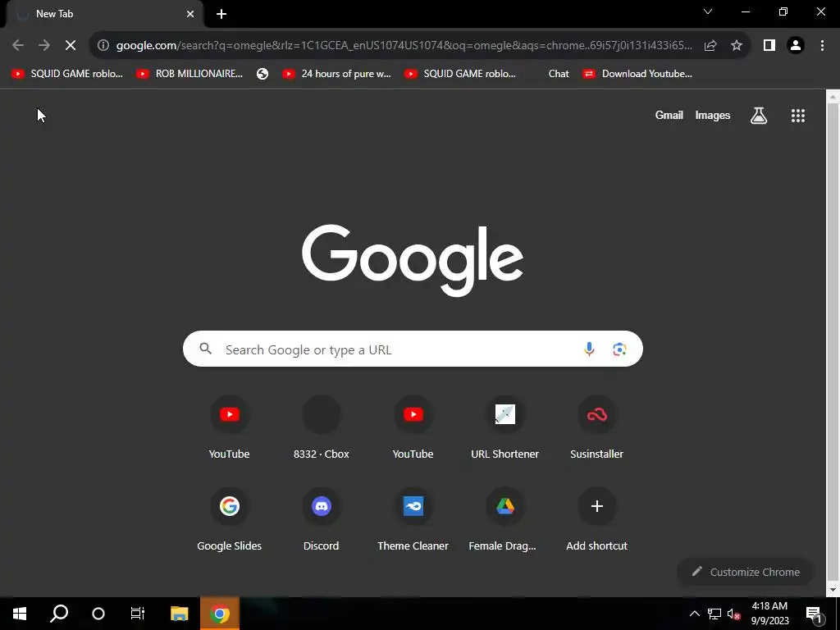
Task: Open Google Slides shortcut
Action: point(230,519)
